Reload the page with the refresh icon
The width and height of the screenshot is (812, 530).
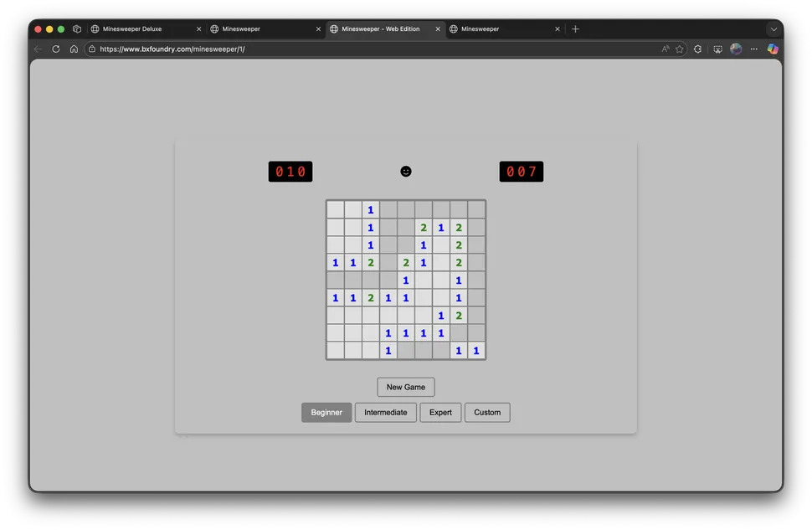point(56,49)
